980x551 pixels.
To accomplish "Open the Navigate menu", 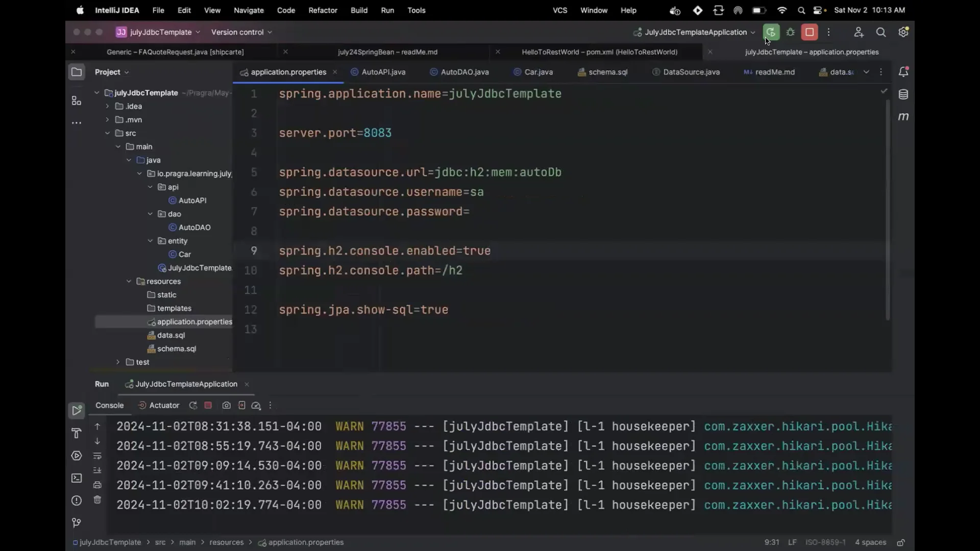I will click(249, 10).
